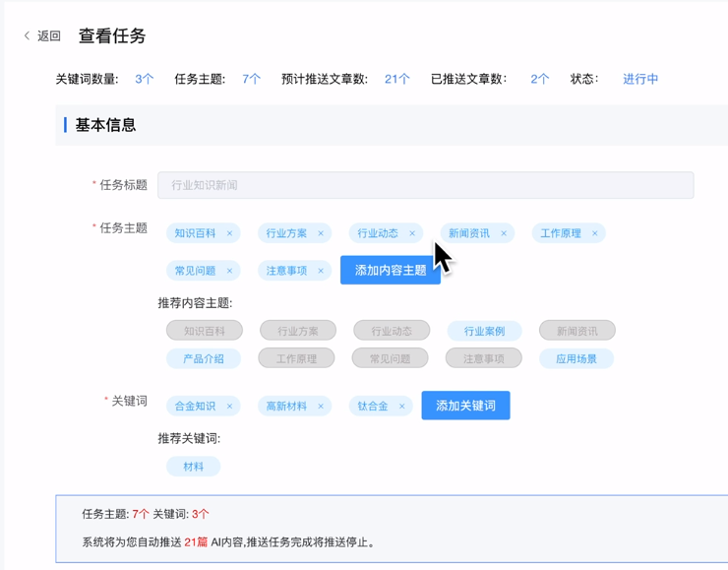Click the 任务标题 input field
728x570 pixels.
click(425, 185)
